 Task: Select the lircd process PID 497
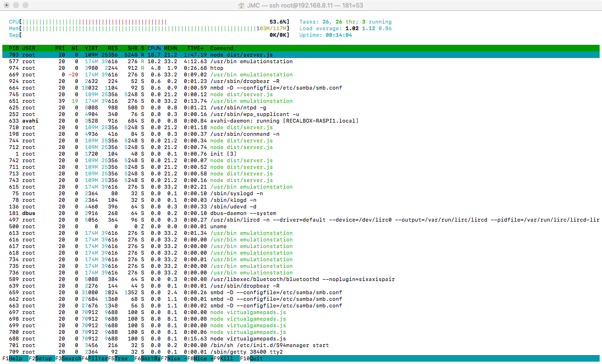point(301,220)
